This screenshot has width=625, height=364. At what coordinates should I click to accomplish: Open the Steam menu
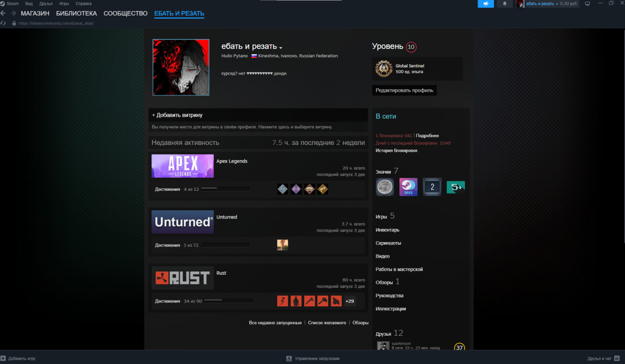[x=13, y=3]
